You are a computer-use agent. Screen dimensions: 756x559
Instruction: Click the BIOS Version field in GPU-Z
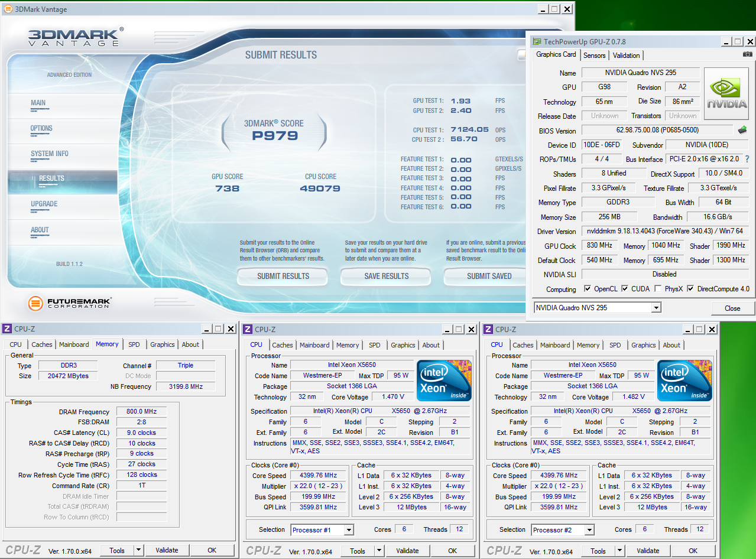(658, 130)
